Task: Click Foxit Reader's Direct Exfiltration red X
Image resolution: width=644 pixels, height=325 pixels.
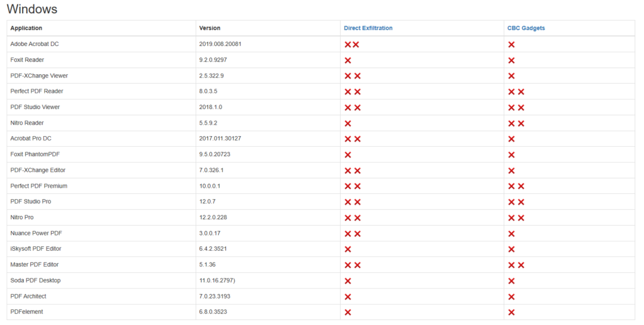Action: coord(348,60)
